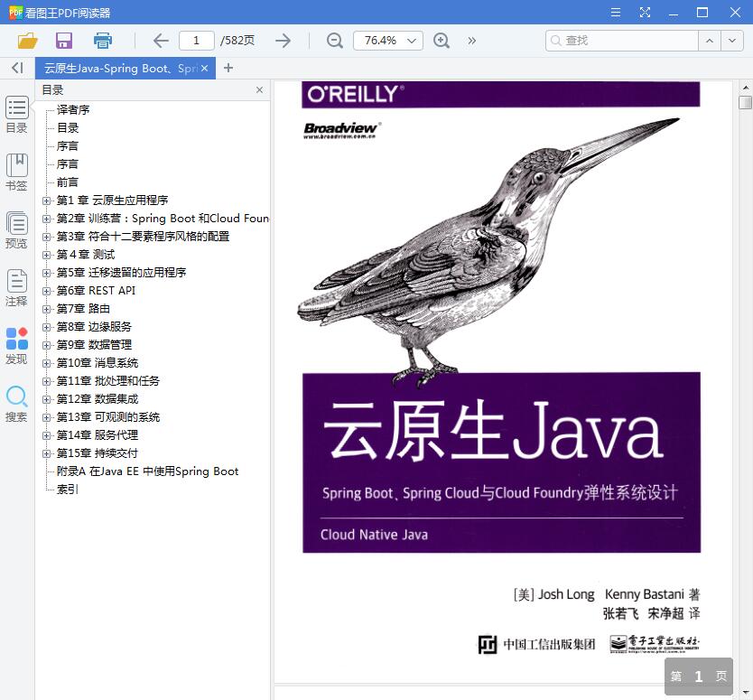Add a new tab with plus
The width and height of the screenshot is (753, 700).
pos(228,69)
